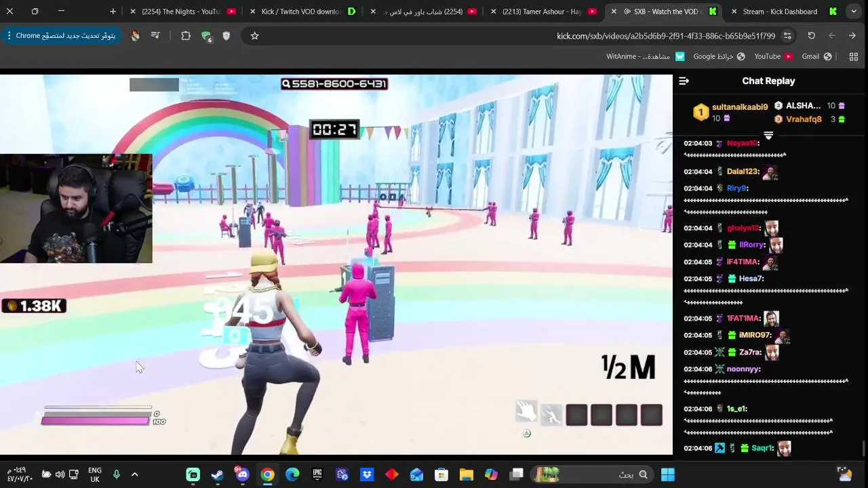
Task: Click the video player to pause
Action: 336,264
